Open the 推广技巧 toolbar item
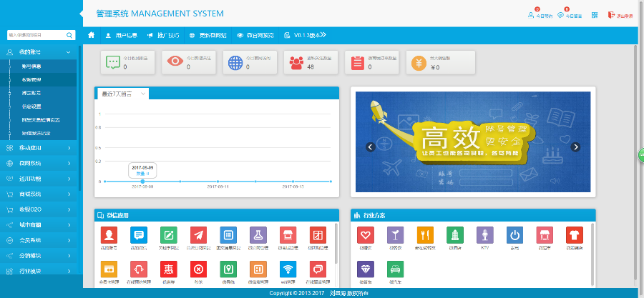This screenshot has height=298, width=644. coord(163,35)
